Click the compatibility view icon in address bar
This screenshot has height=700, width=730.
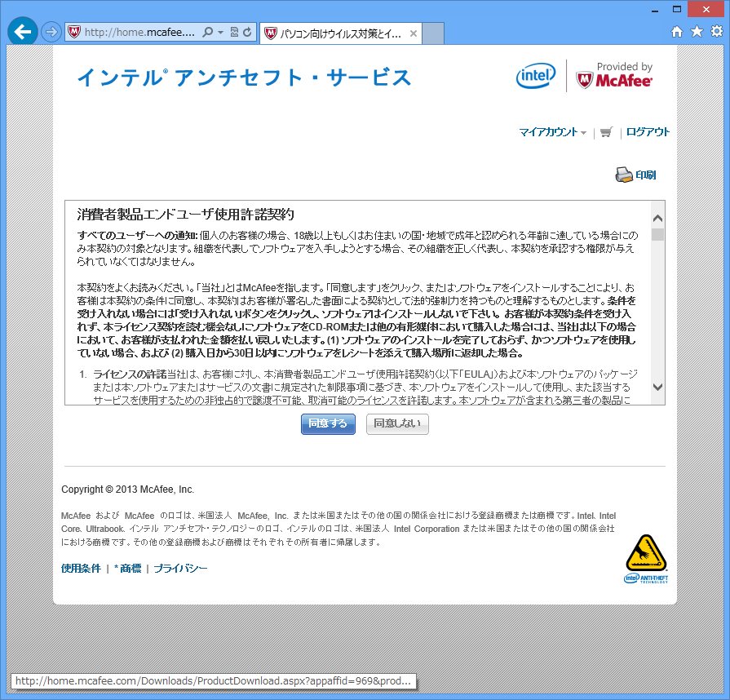point(235,32)
